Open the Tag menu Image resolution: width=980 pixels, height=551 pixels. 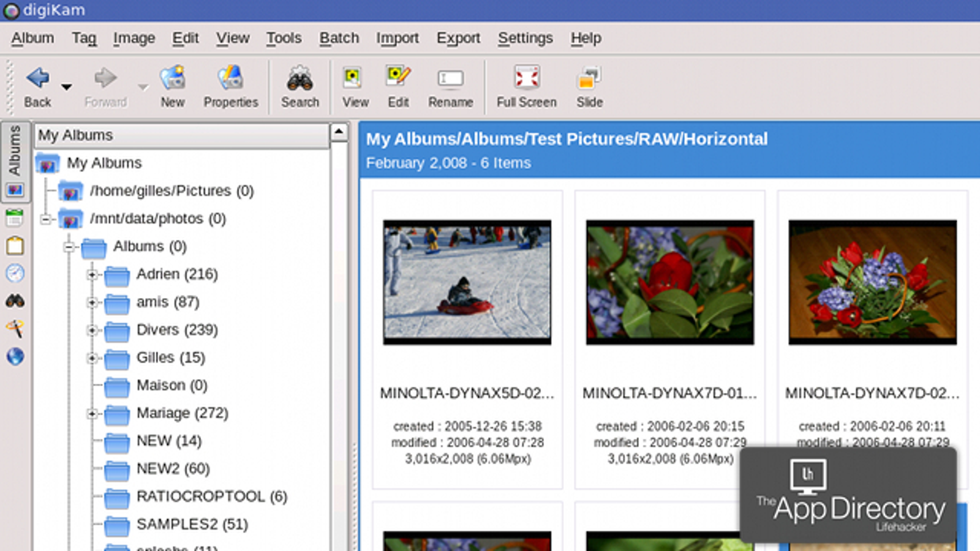84,38
